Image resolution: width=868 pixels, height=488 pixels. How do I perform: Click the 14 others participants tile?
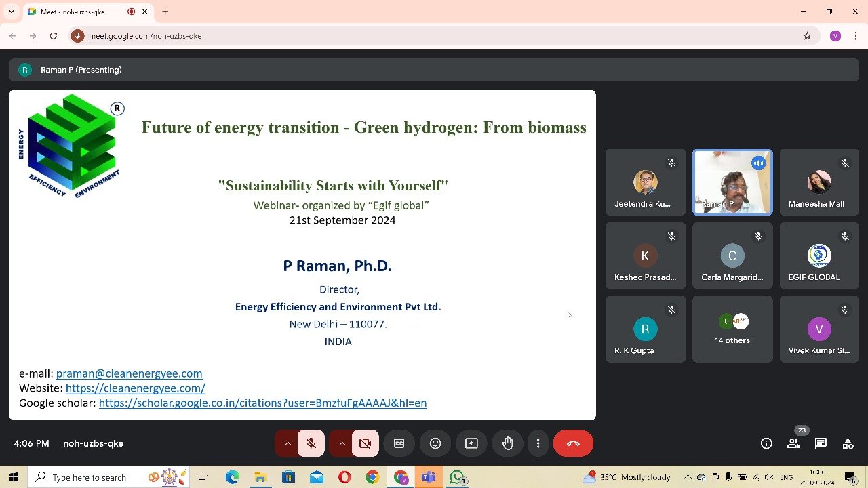[732, 329]
